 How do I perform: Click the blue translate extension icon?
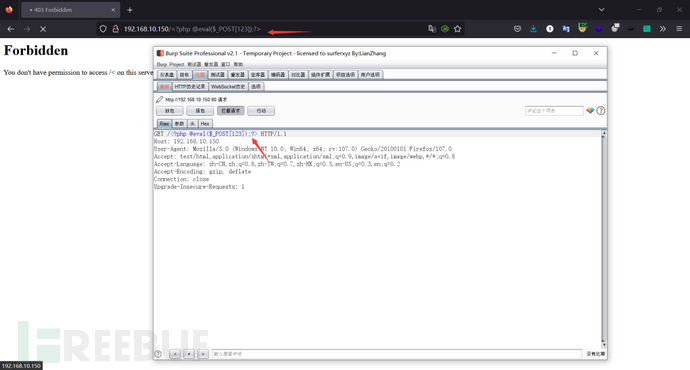click(566, 29)
